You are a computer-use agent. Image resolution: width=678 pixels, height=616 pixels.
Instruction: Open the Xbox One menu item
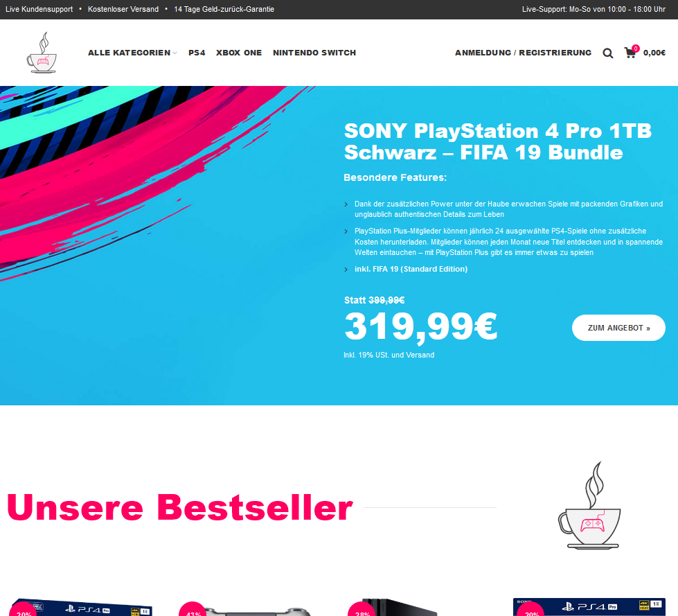[x=239, y=53]
